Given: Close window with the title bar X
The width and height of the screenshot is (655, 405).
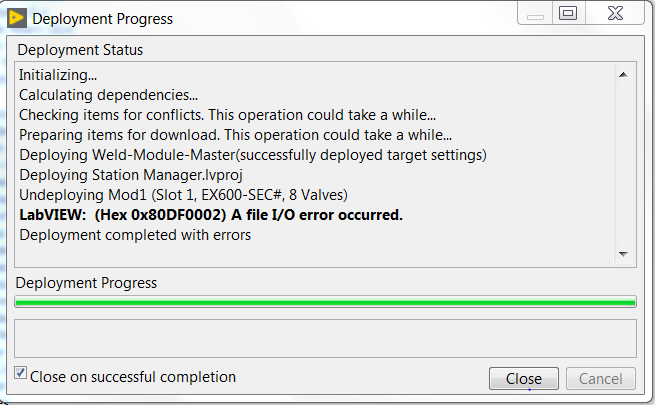Looking at the screenshot, I should tap(615, 13).
